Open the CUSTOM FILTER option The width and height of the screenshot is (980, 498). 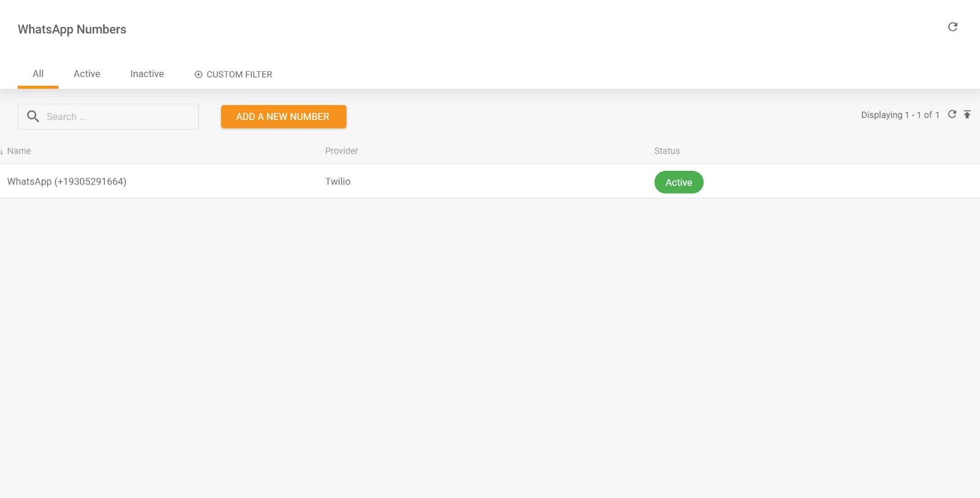click(x=239, y=75)
